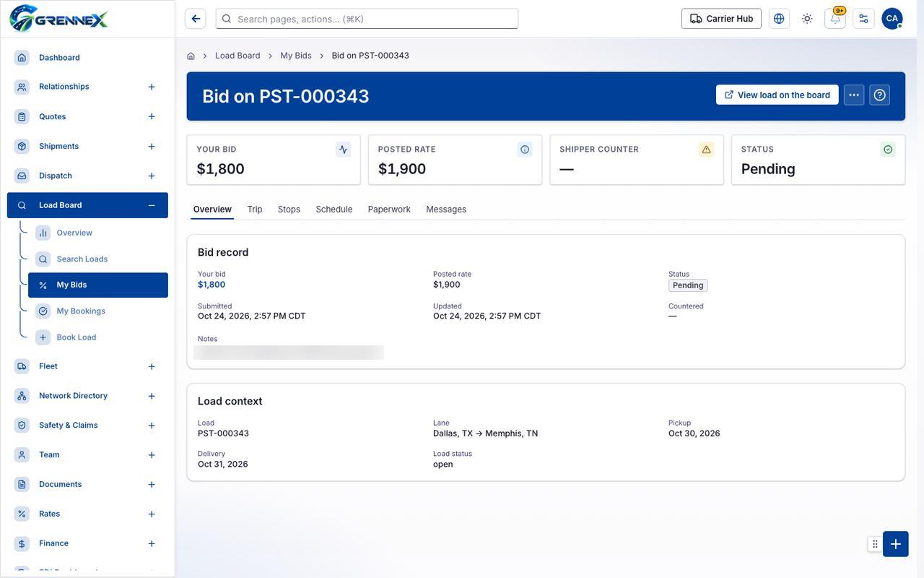The height and width of the screenshot is (578, 924).
Task: Open the CA user avatar menu
Action: [892, 19]
